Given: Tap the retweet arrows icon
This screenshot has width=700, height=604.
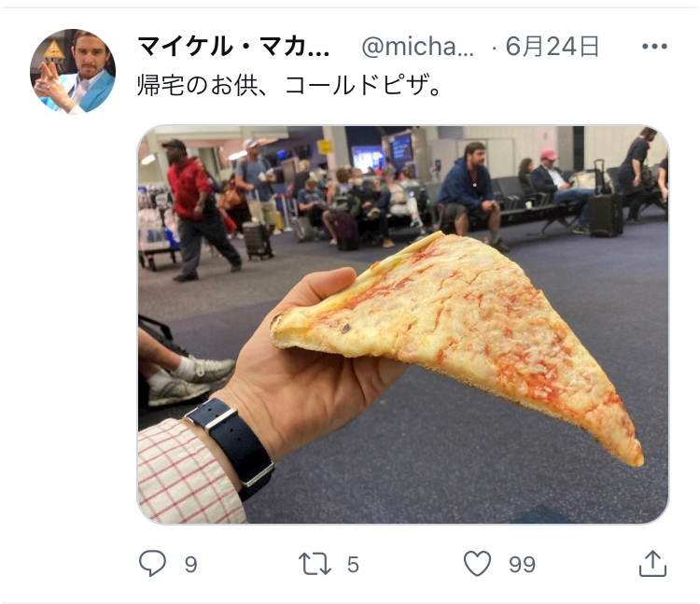Looking at the screenshot, I should [315, 563].
